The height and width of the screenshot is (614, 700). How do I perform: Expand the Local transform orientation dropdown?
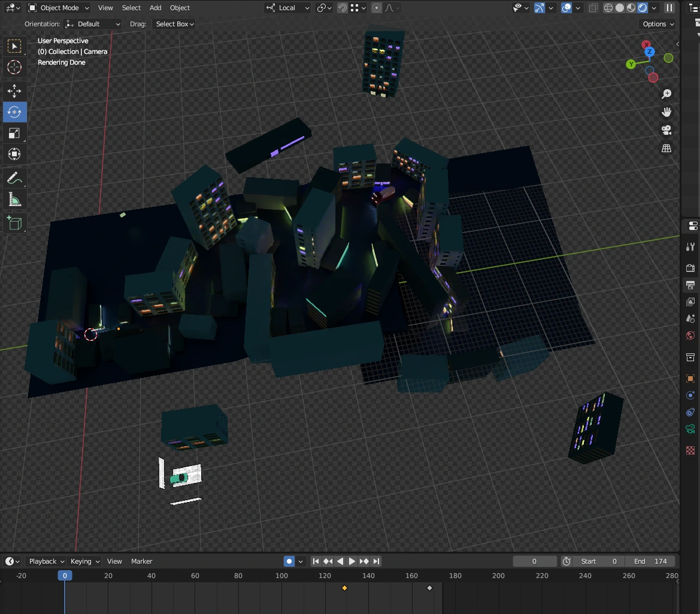[x=288, y=8]
